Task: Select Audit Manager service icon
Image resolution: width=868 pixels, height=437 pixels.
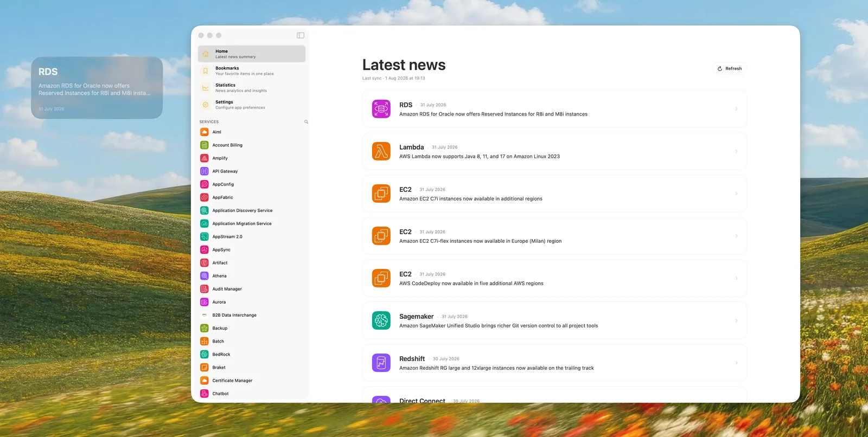Action: click(205, 289)
